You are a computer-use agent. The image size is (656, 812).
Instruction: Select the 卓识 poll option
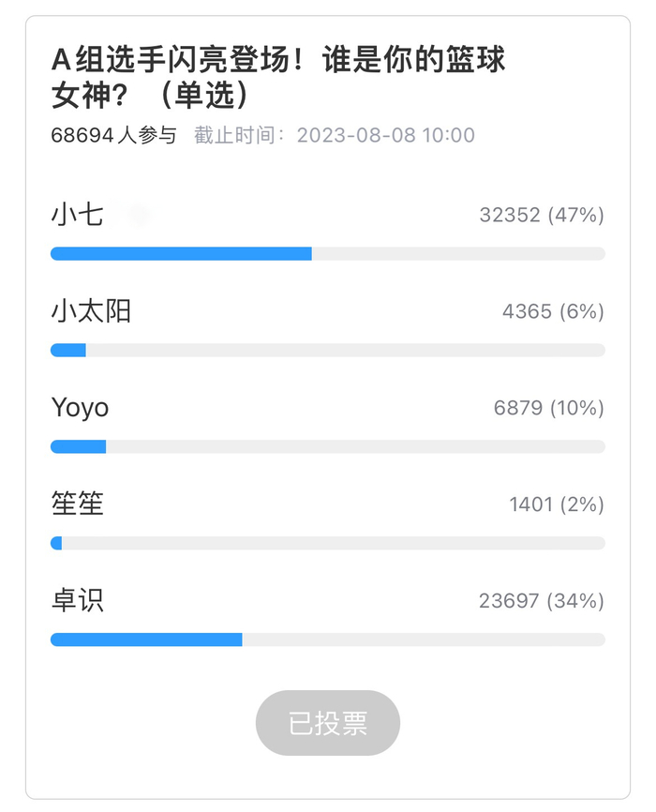pyautogui.click(x=77, y=600)
